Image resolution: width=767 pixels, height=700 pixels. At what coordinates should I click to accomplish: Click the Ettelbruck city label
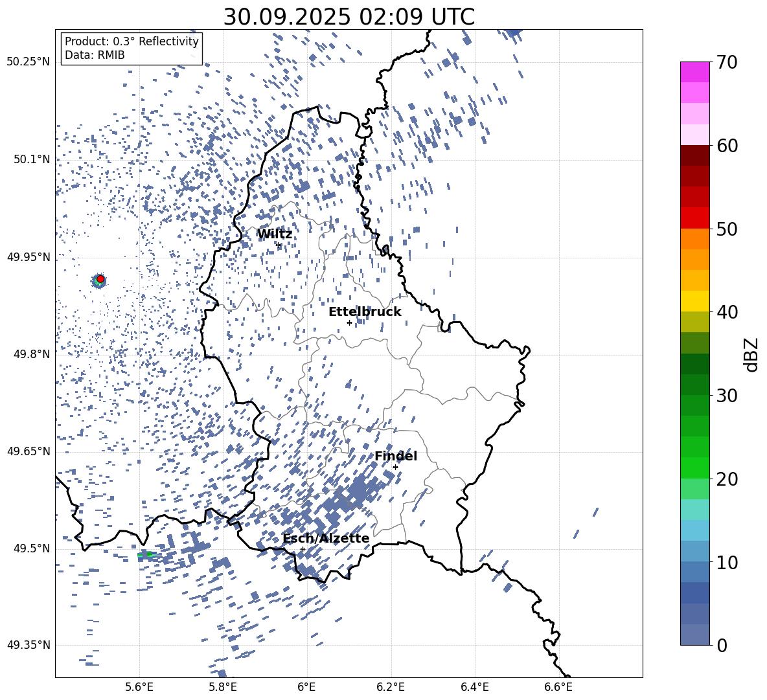click(365, 312)
